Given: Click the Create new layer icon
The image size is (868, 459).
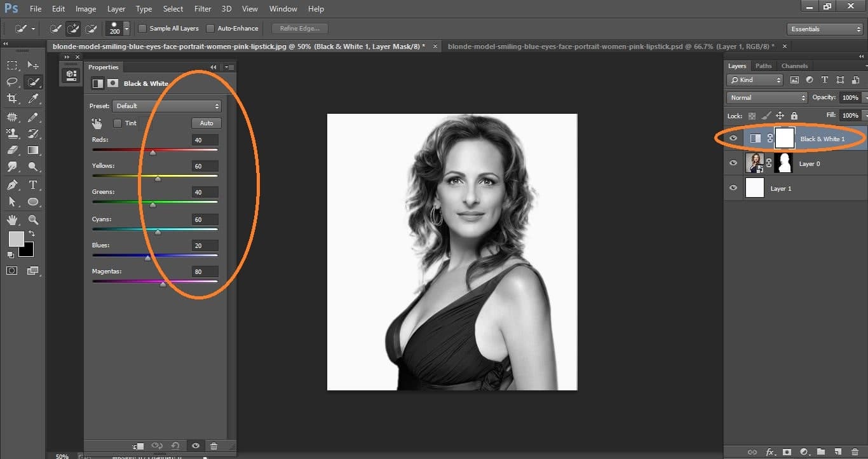Looking at the screenshot, I should coord(837,452).
